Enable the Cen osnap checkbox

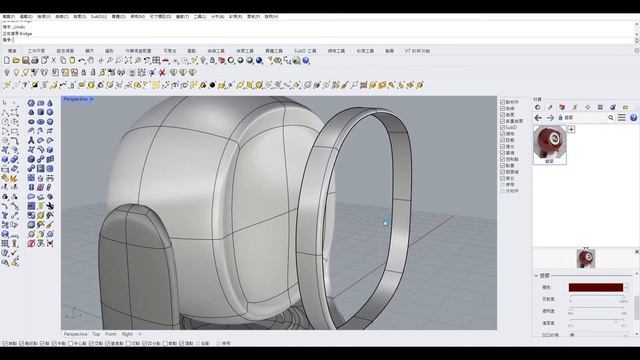coord(71,344)
